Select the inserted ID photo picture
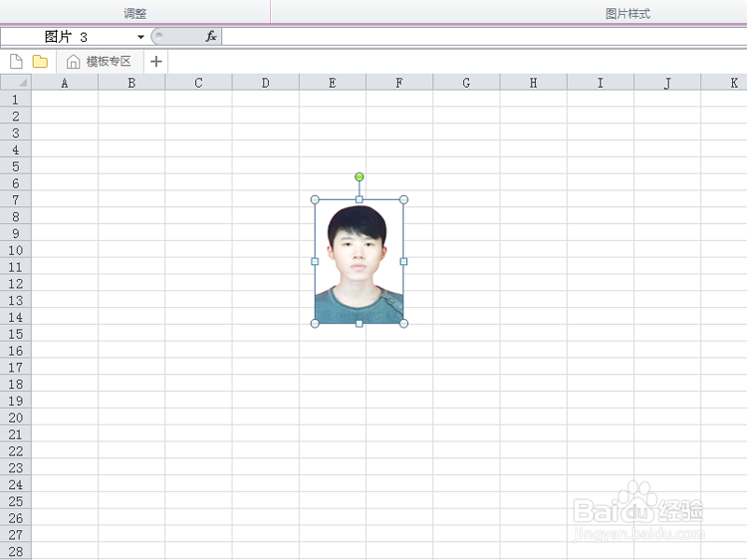This screenshot has height=560, width=747. click(x=359, y=261)
